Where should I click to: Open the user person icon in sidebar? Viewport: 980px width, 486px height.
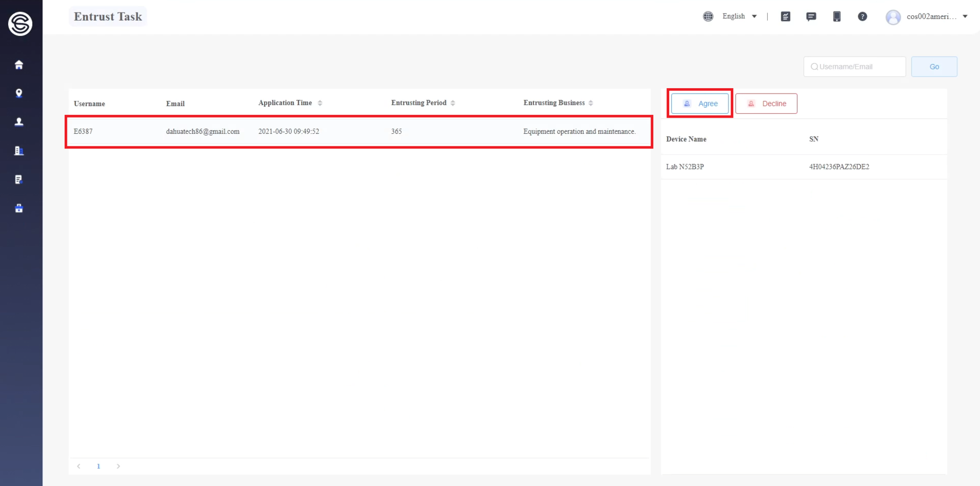19,122
